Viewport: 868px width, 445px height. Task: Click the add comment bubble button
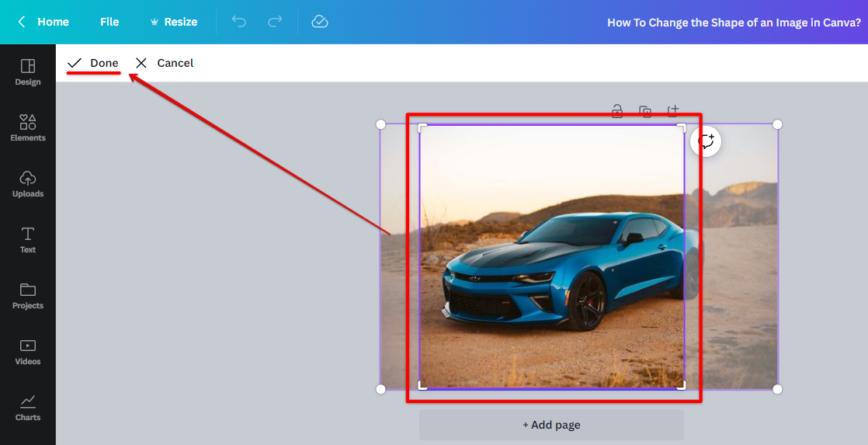706,141
